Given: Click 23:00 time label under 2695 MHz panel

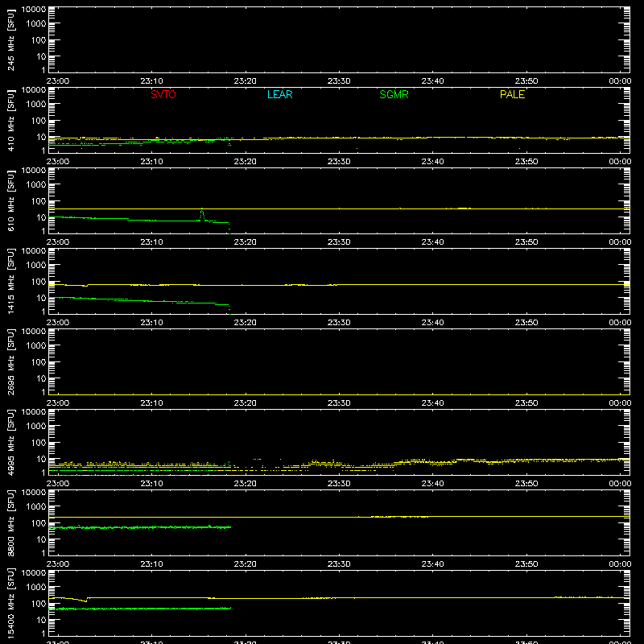Looking at the screenshot, I should [58, 403].
